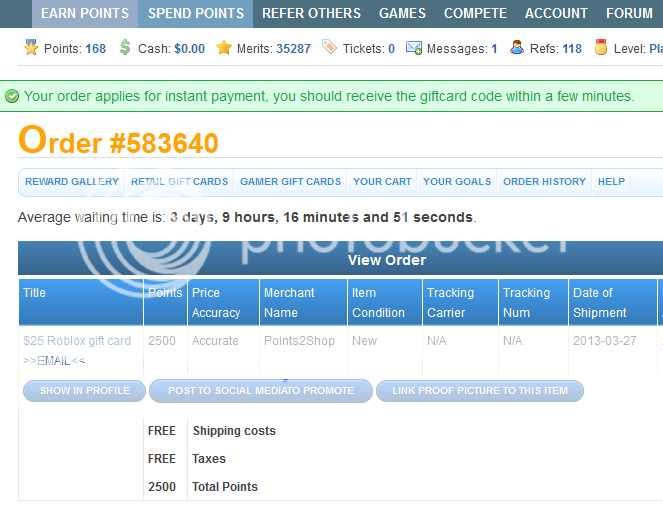The image size is (663, 508).
Task: Open the Help tab
Action: (611, 182)
